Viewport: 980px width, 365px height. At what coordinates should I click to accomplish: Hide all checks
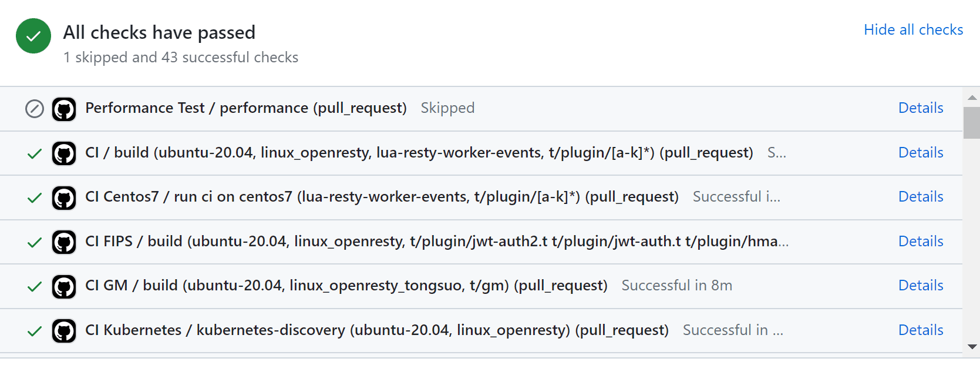(913, 29)
